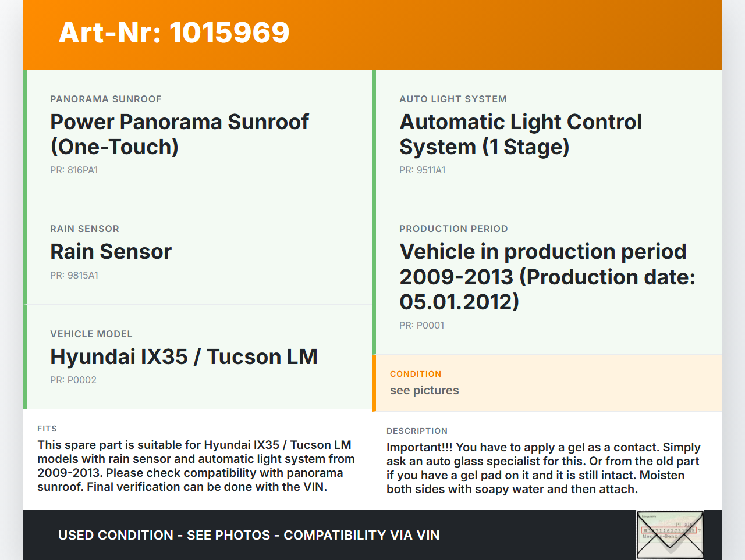Screen dimensions: 745x560
Task: Click the envelope VIN icon
Action: (x=670, y=535)
